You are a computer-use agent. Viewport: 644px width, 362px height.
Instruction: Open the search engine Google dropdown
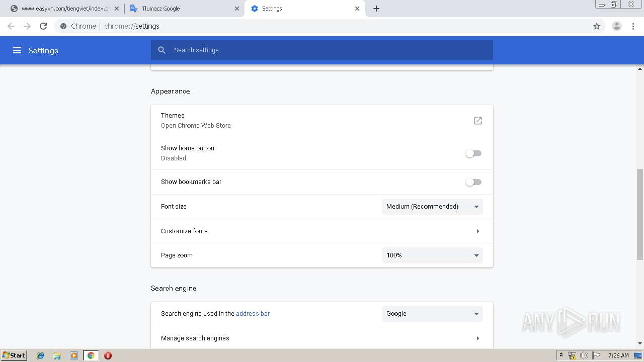(x=433, y=314)
